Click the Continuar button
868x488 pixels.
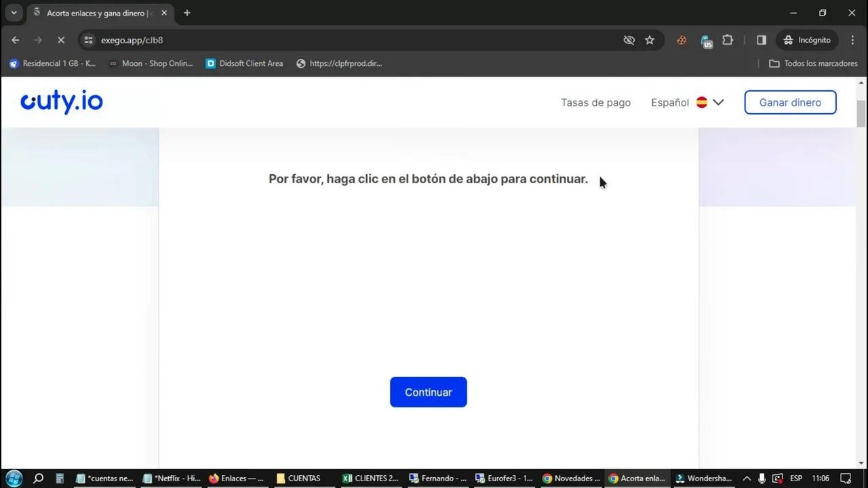click(x=428, y=392)
